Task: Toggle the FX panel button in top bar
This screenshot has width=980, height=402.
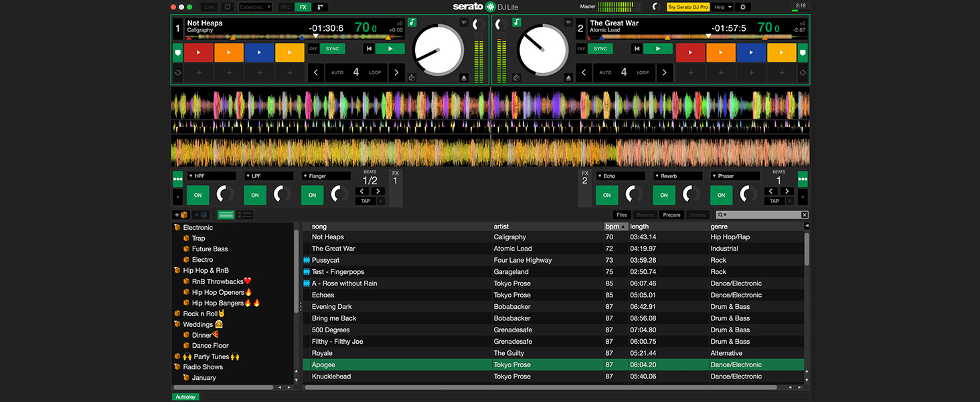Action: click(303, 7)
